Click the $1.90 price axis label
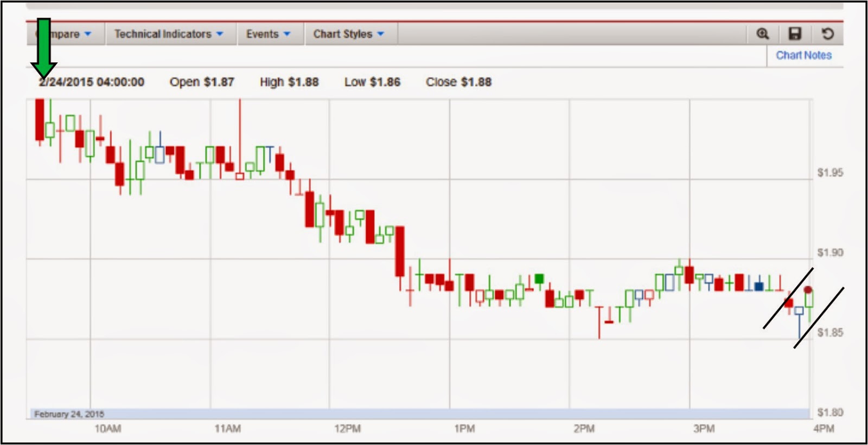This screenshot has width=868, height=445. tap(830, 253)
